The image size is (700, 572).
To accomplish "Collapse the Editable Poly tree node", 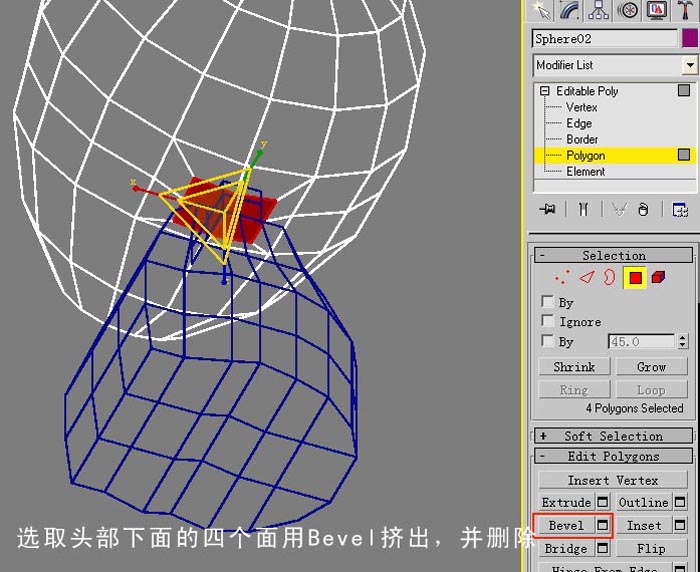I will click(544, 91).
